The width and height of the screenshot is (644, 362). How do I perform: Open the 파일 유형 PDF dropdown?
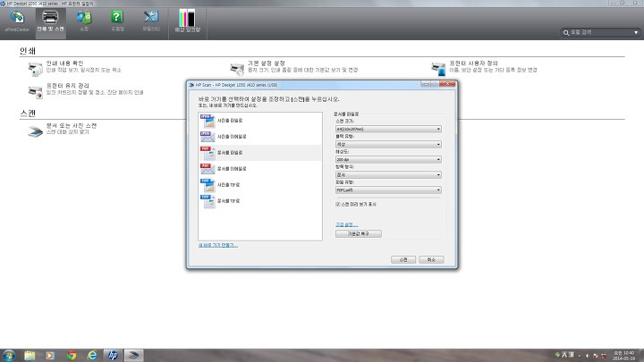tap(388, 190)
